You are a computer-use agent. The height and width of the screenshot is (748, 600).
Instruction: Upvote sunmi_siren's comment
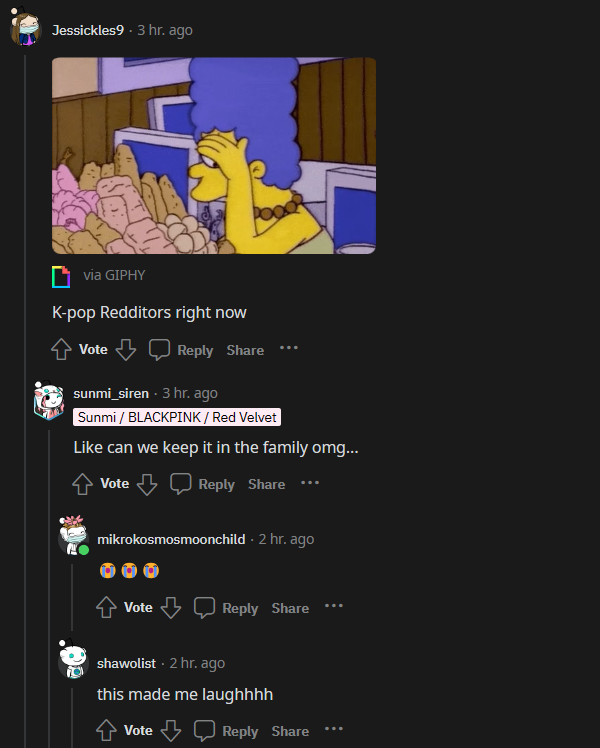[x=83, y=484]
